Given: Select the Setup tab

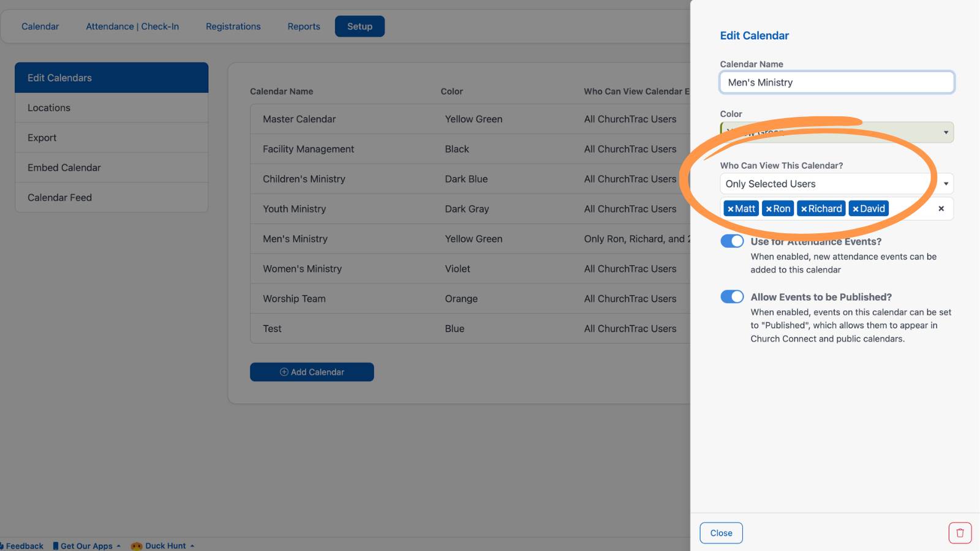Looking at the screenshot, I should click(x=360, y=26).
